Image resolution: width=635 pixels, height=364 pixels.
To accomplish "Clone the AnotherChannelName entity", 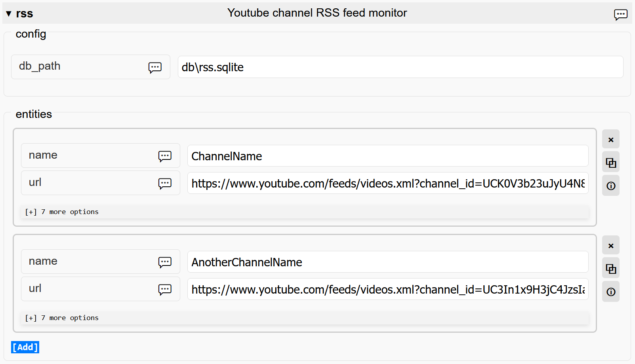I will tap(611, 269).
